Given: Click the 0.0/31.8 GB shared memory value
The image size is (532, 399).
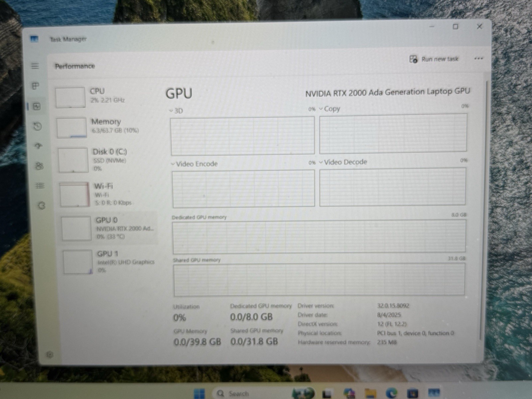Looking at the screenshot, I should [254, 341].
